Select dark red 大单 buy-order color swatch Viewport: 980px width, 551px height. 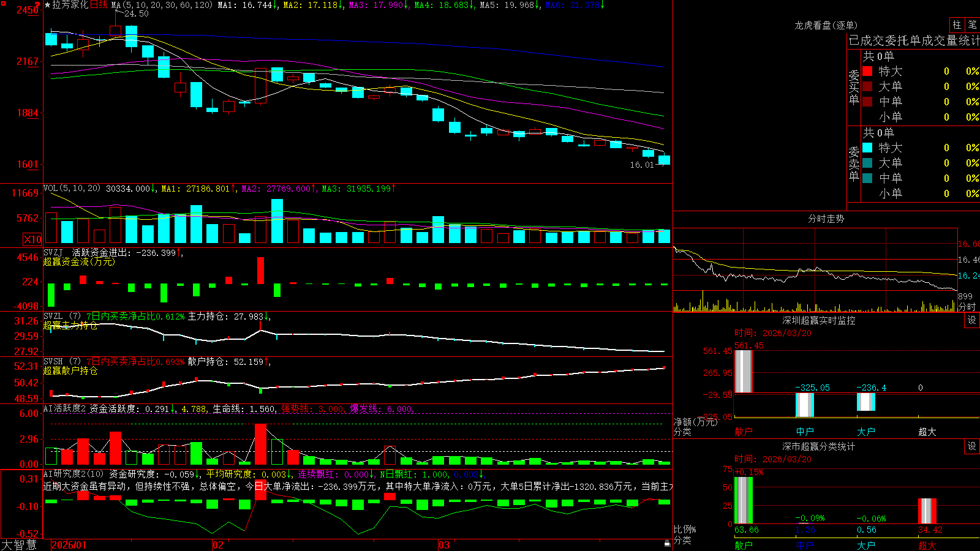[867, 86]
